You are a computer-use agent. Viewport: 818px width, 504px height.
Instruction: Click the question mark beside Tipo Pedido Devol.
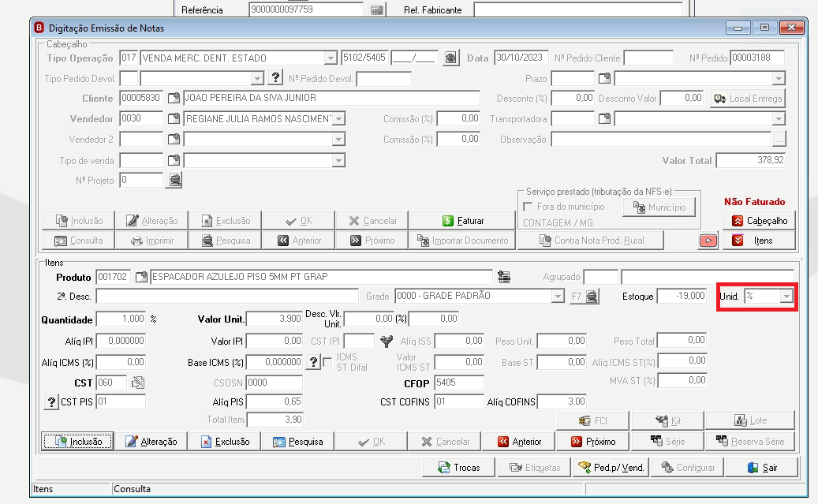click(x=275, y=78)
